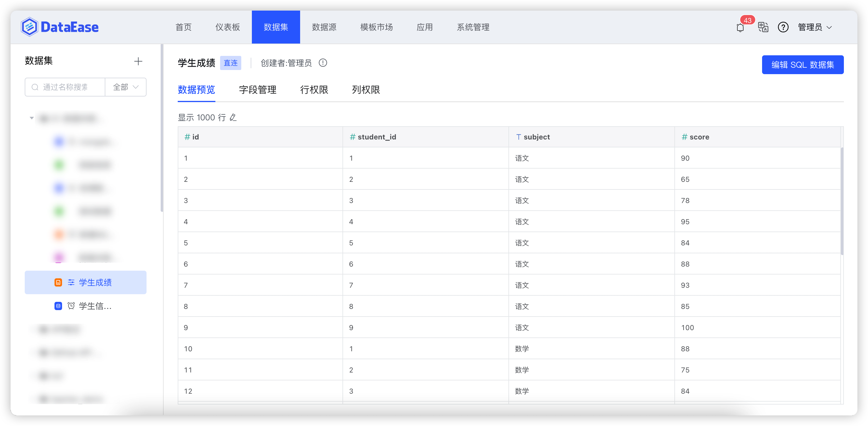Click the help question mark icon
The width and height of the screenshot is (868, 426).
pyautogui.click(x=783, y=27)
